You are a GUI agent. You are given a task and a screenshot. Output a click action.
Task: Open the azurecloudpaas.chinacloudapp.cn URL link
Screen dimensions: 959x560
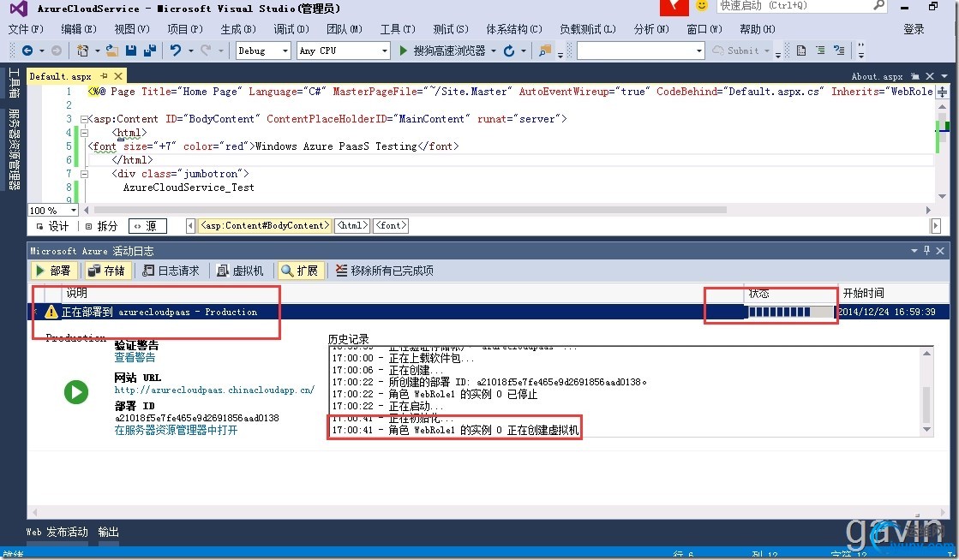(214, 390)
